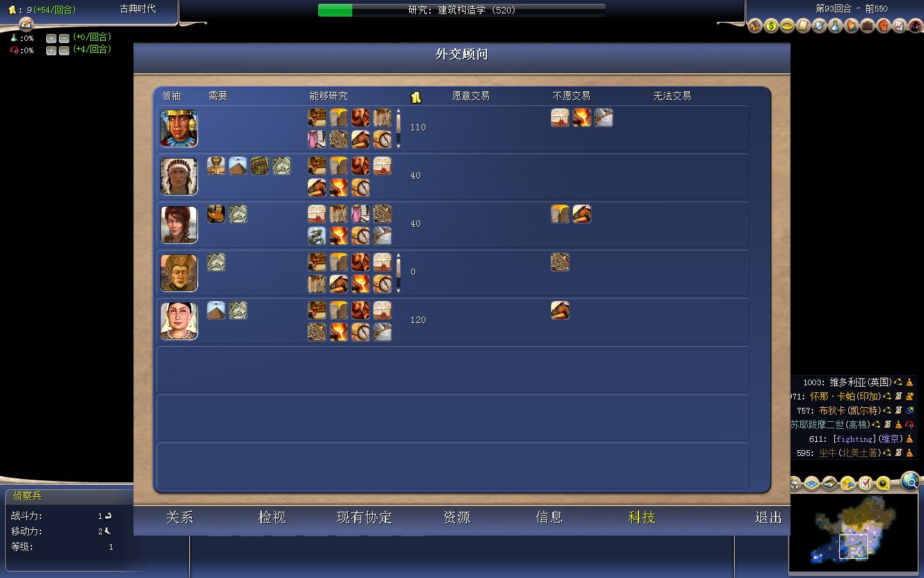Click gold coin header icon in table
Screen dimensions: 924x578
[x=416, y=97]
